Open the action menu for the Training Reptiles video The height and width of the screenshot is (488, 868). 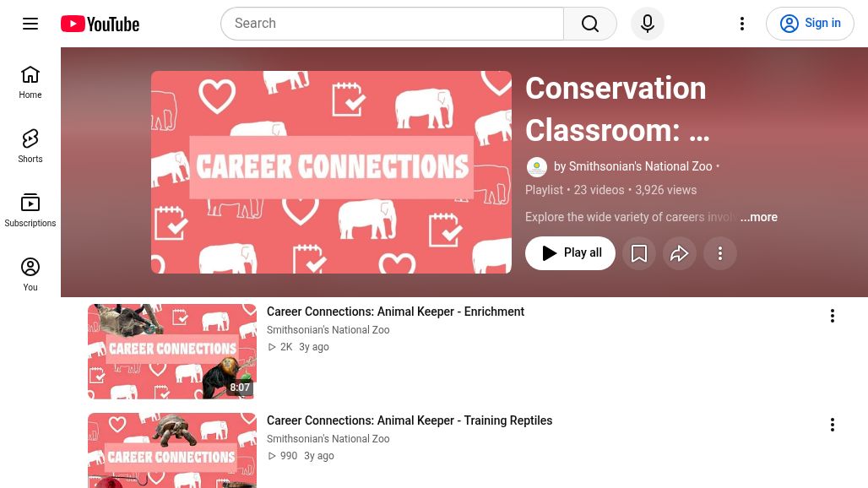[832, 425]
